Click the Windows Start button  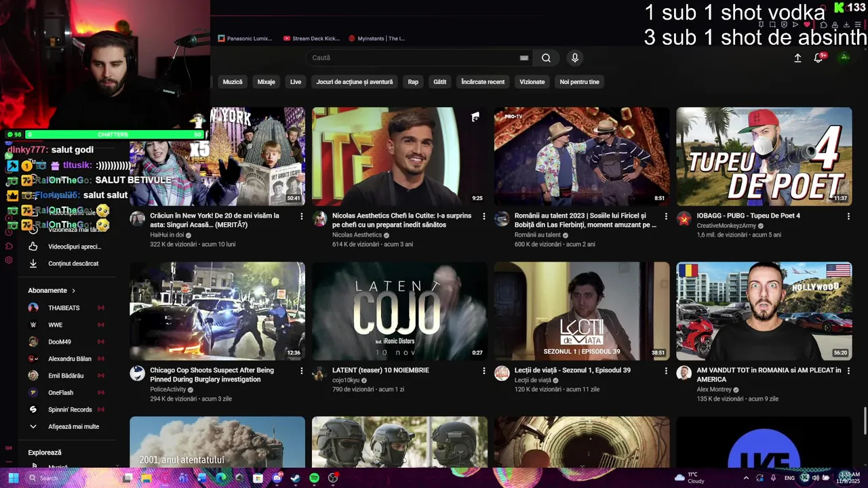(13, 478)
